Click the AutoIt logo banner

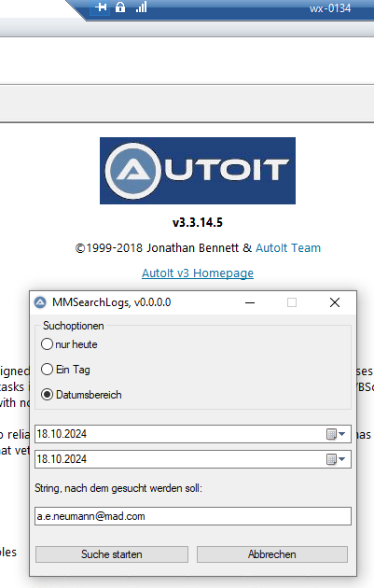pyautogui.click(x=198, y=171)
